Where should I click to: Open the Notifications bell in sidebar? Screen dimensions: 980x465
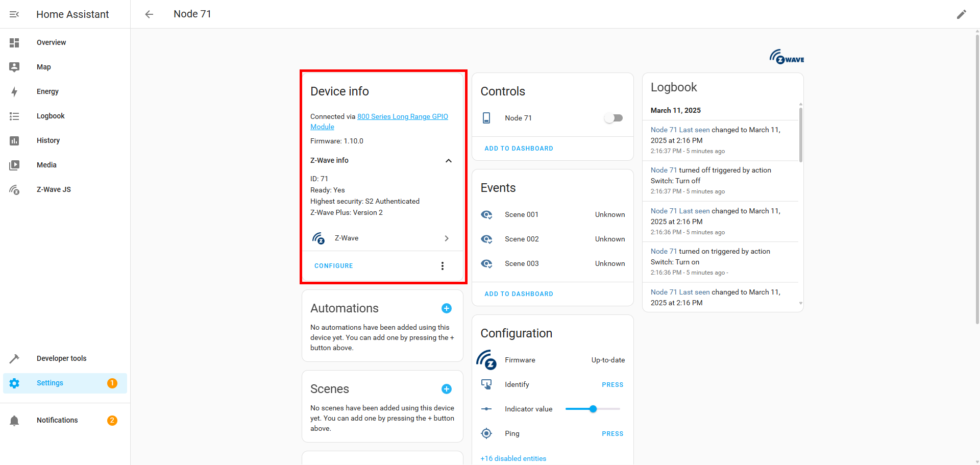(x=14, y=421)
